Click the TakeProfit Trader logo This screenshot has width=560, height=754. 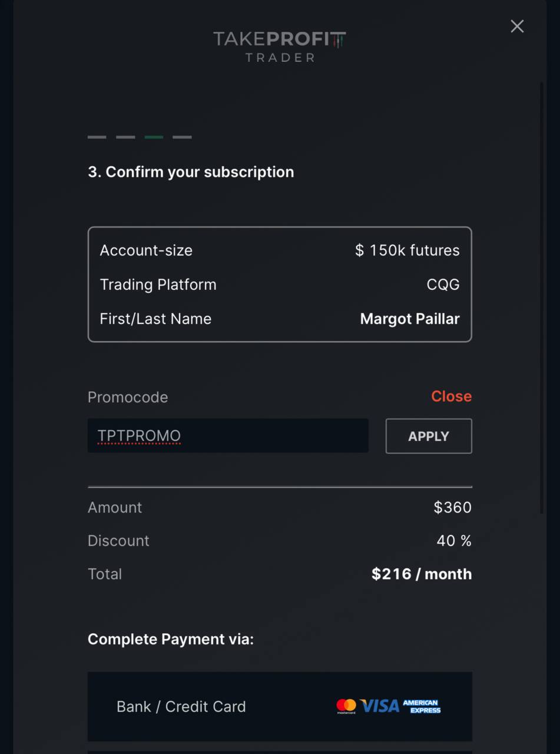pyautogui.click(x=280, y=46)
